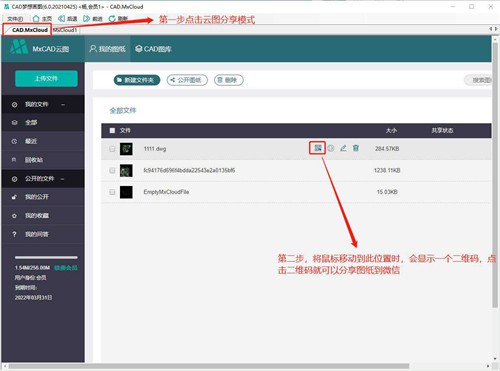
Task: Click the clock icon in the 1111.dwg row
Action: pos(331,148)
